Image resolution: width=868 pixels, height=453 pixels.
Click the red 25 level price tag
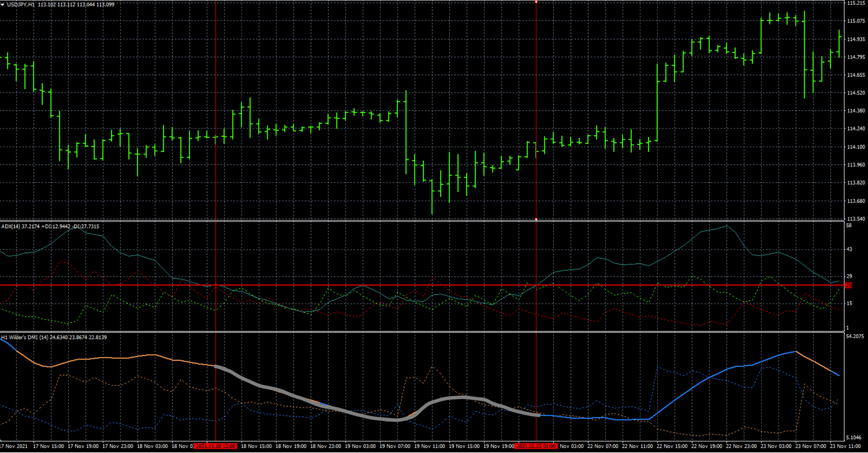848,285
